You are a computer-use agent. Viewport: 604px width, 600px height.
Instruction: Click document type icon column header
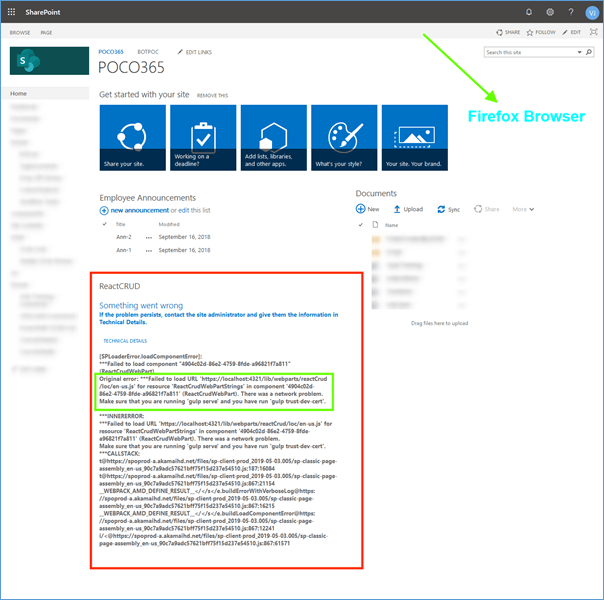coord(375,225)
